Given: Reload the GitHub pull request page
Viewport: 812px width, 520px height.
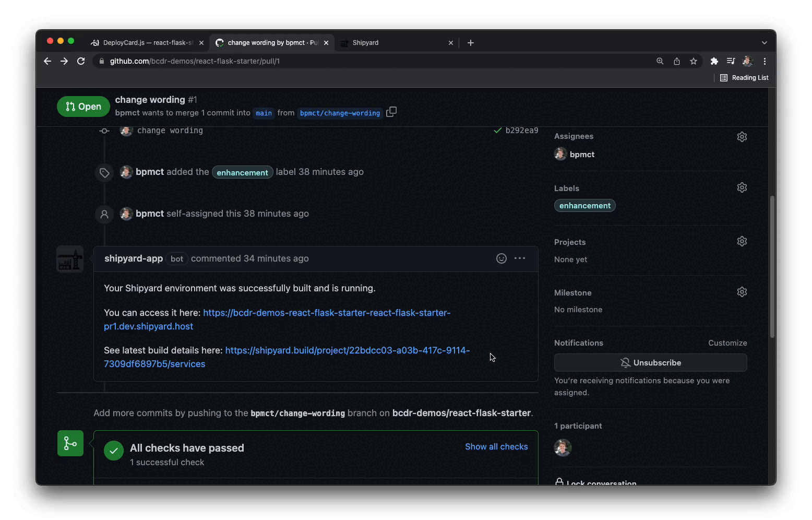Looking at the screenshot, I should [81, 61].
